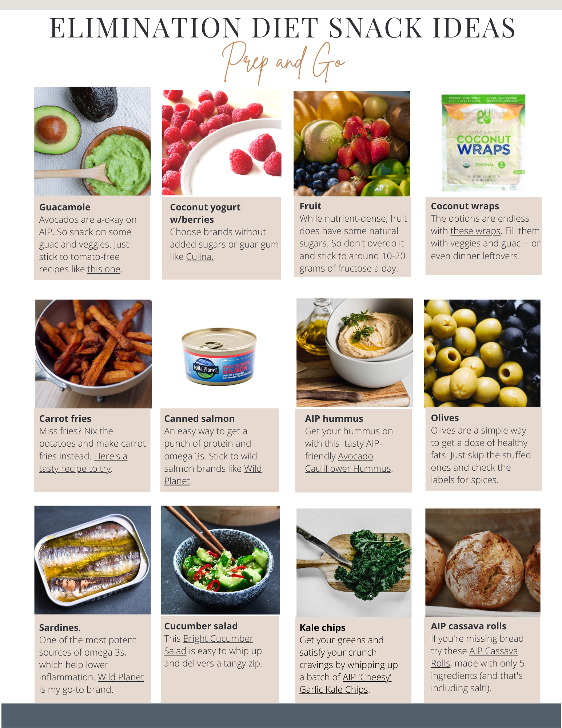
Task: Open the 'Here's a tasty recipe' carrot fries link
Action: click(83, 463)
